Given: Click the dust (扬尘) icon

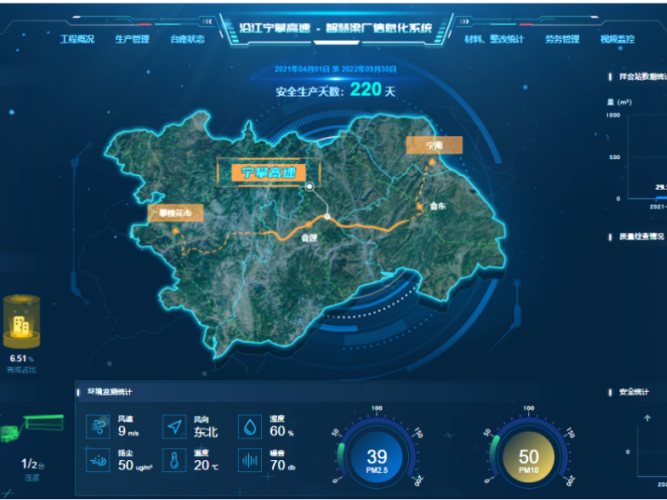Looking at the screenshot, I should 99,460.
